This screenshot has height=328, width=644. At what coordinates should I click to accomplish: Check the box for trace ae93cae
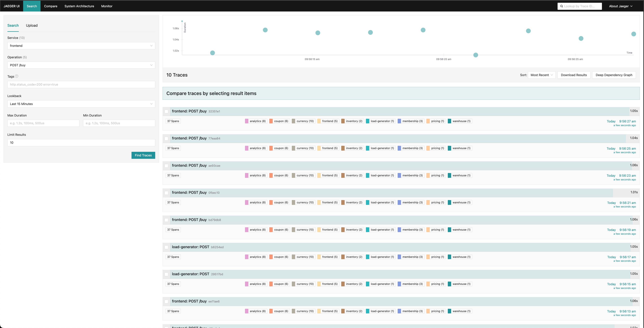point(166,166)
